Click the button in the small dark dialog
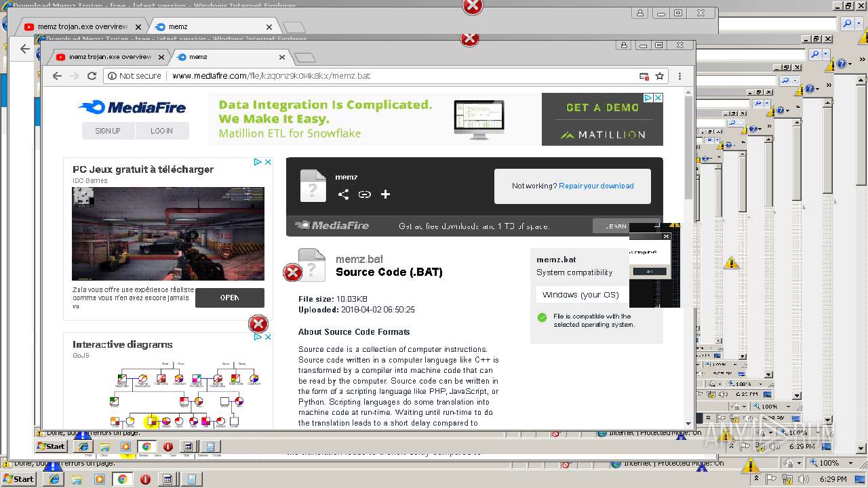The width and height of the screenshot is (868, 488). tap(650, 271)
